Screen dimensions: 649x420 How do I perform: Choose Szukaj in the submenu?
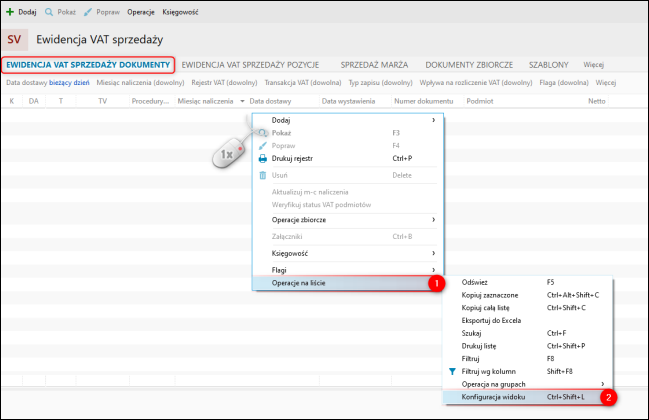527,333
